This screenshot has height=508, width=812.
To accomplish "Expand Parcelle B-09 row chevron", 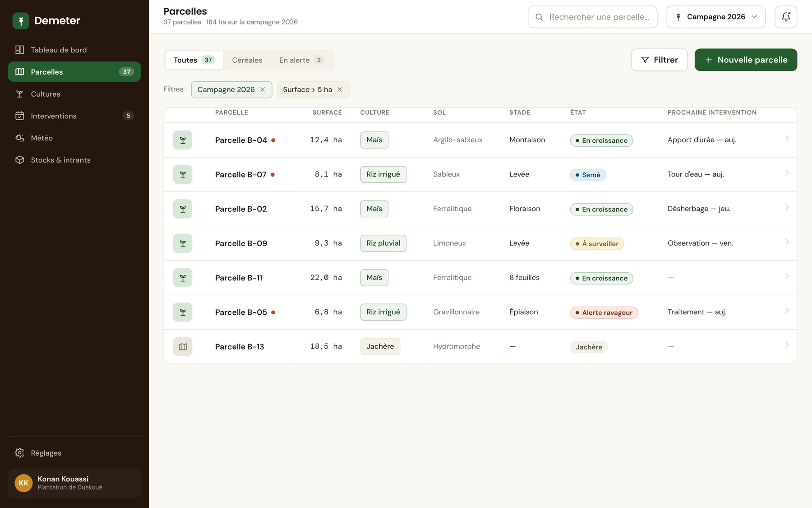I will [x=787, y=242].
